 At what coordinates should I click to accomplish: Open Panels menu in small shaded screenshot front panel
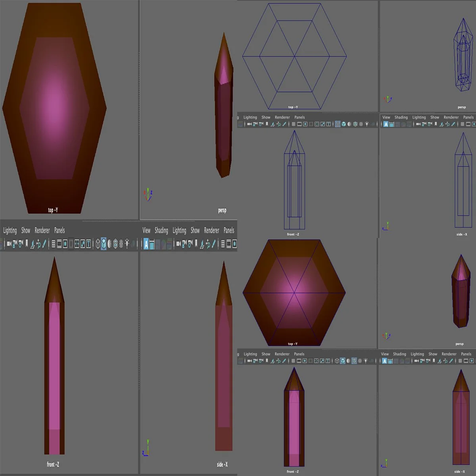pos(299,354)
